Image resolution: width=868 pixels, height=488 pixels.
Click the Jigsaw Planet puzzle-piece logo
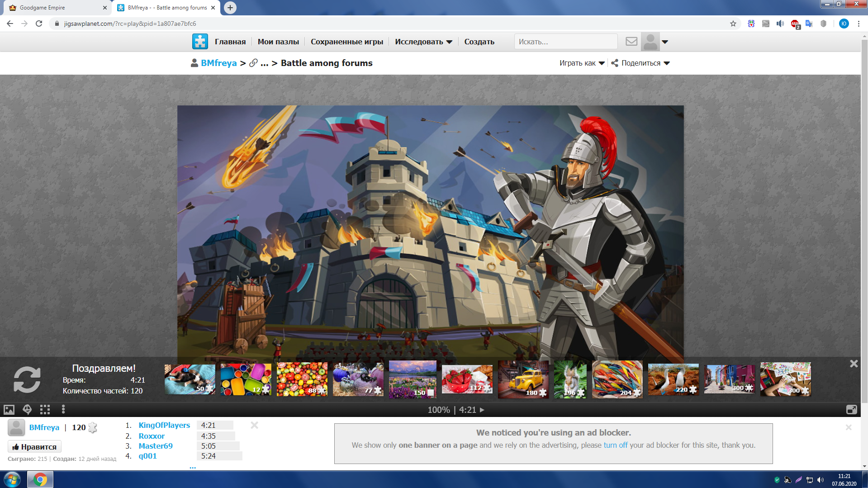click(x=200, y=42)
